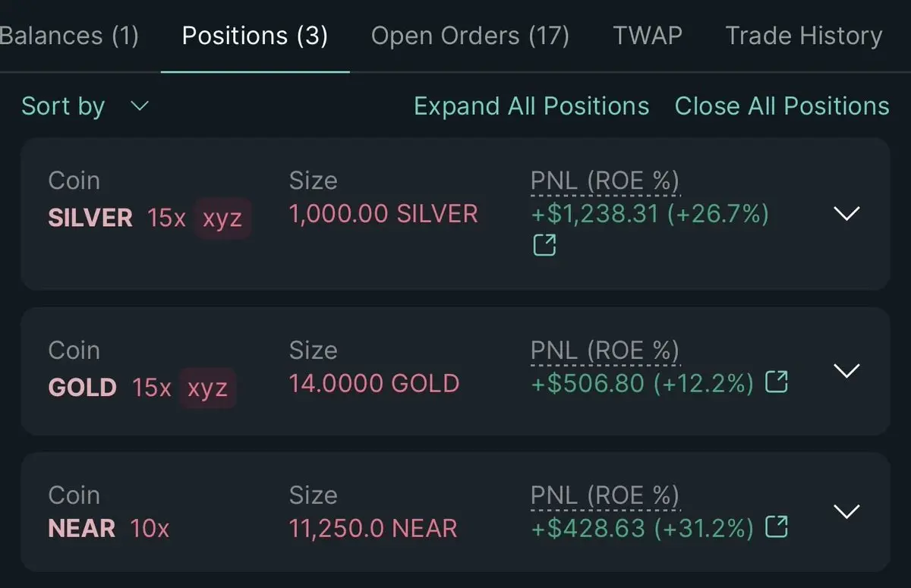Click the GOLD coin name
The width and height of the screenshot is (911, 588).
click(82, 388)
